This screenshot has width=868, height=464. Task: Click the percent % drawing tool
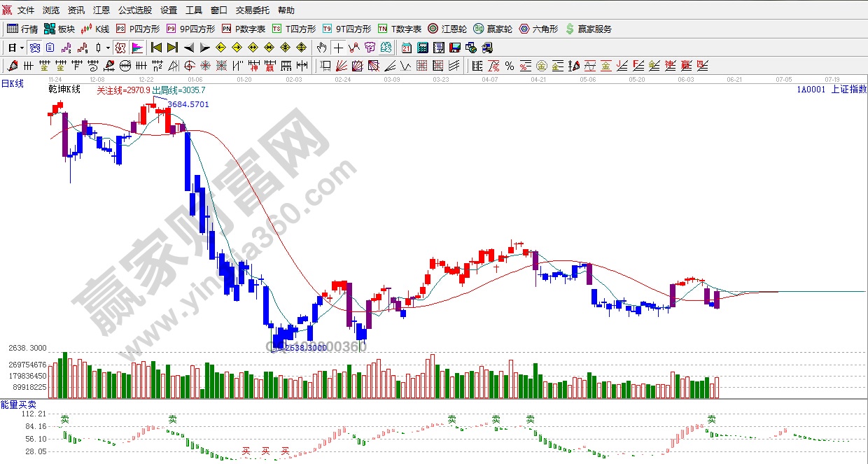[509, 66]
